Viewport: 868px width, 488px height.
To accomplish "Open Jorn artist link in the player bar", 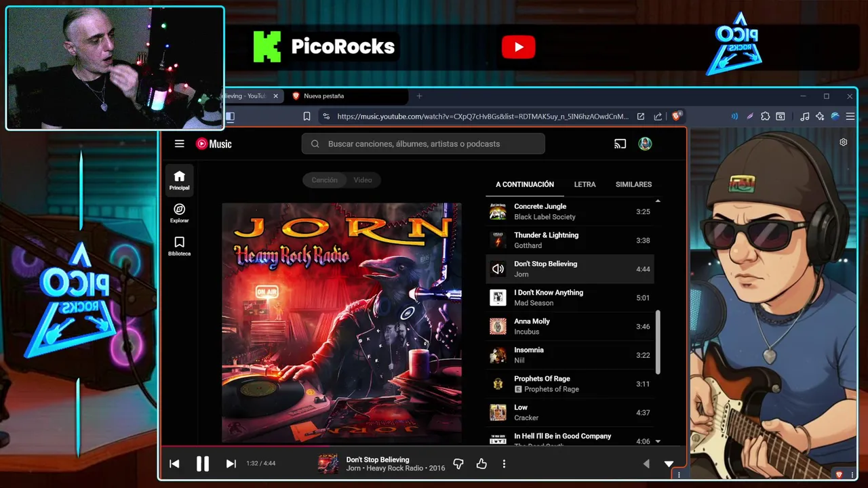I will (x=353, y=468).
